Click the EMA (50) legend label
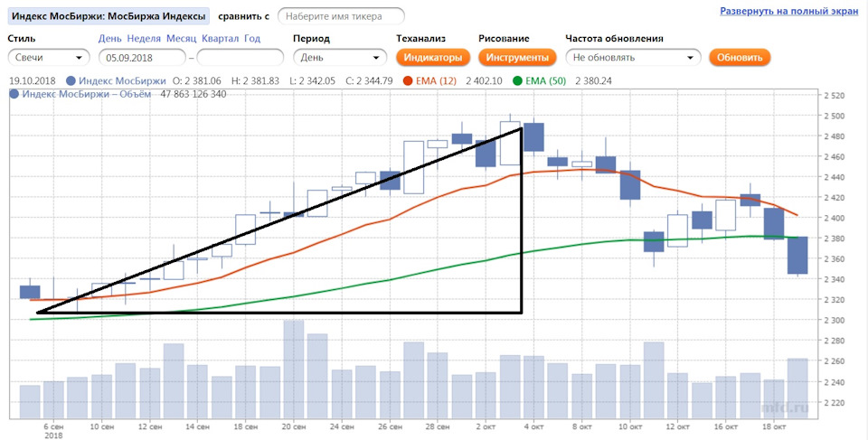Screen dimensions: 868x440 pos(546,80)
